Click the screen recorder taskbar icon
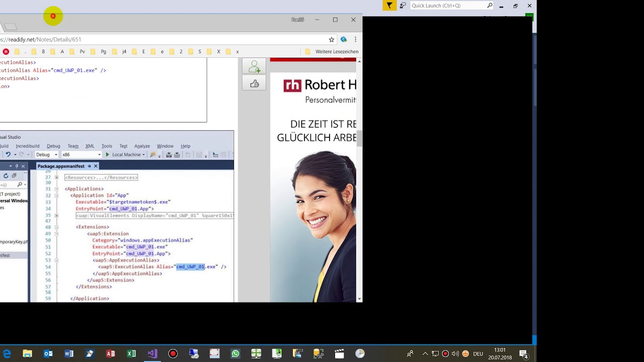Image resolution: width=644 pixels, height=362 pixels. click(173, 353)
